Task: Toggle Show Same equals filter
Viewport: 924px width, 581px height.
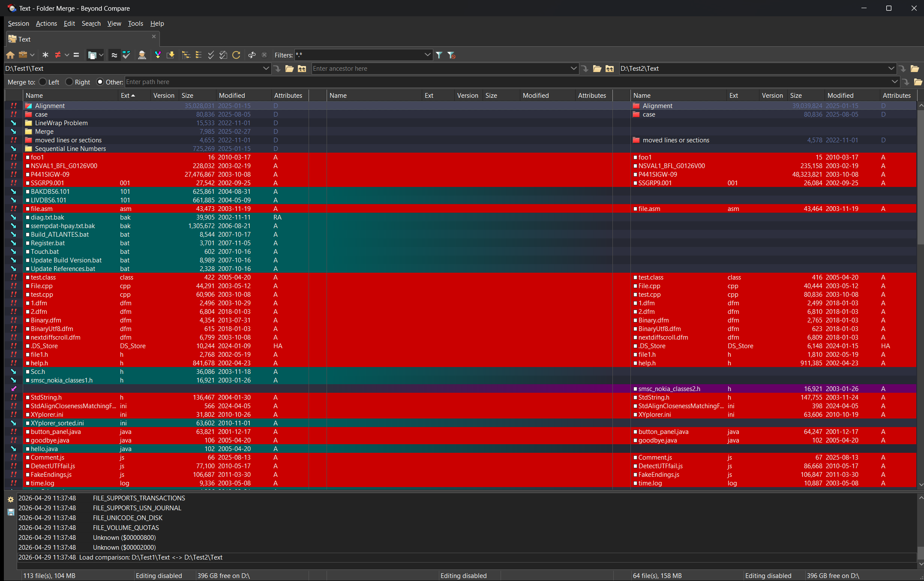Action: [x=76, y=55]
